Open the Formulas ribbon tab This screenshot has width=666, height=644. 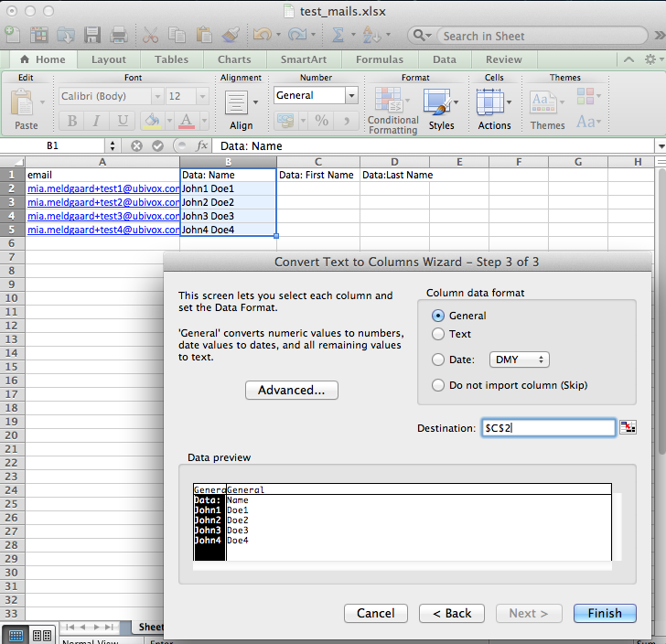[x=380, y=59]
